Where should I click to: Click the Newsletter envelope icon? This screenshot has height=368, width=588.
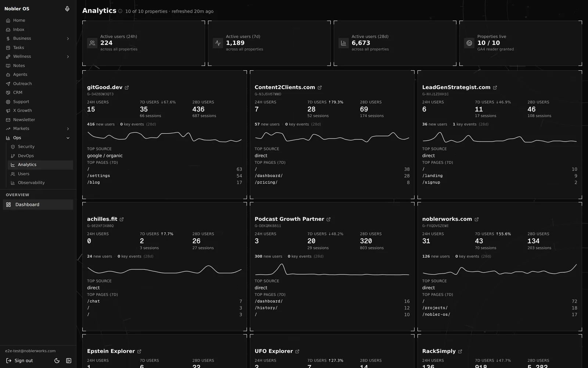[x=8, y=120]
